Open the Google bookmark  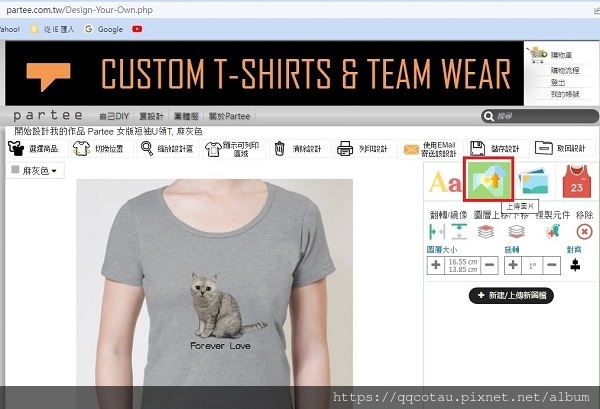104,29
